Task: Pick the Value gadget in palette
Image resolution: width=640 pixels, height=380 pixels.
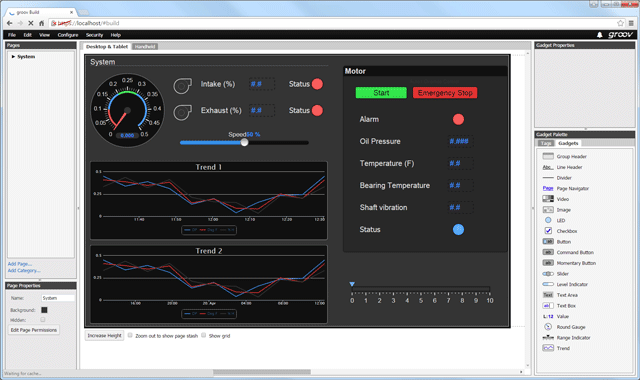Action: (x=556, y=316)
